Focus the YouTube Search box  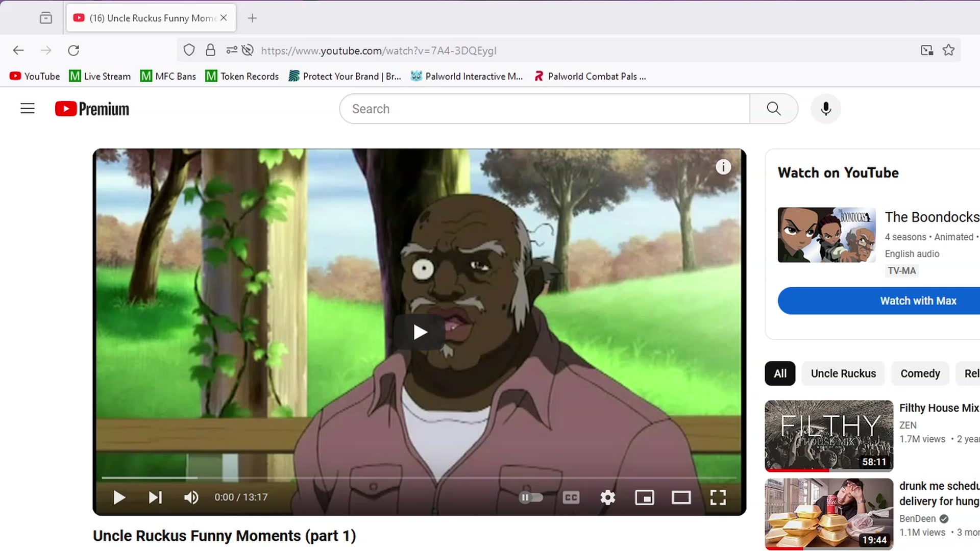(545, 109)
